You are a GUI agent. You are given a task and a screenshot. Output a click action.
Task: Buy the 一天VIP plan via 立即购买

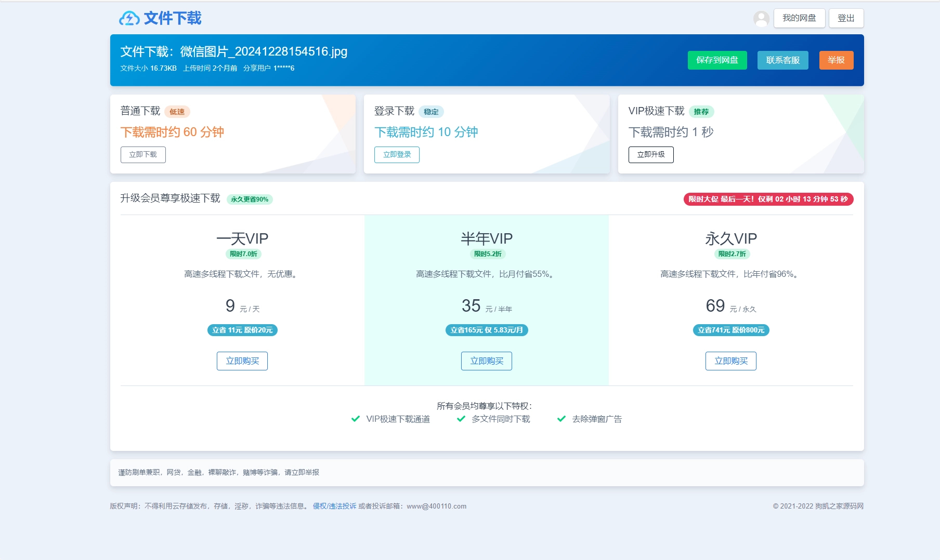tap(242, 361)
